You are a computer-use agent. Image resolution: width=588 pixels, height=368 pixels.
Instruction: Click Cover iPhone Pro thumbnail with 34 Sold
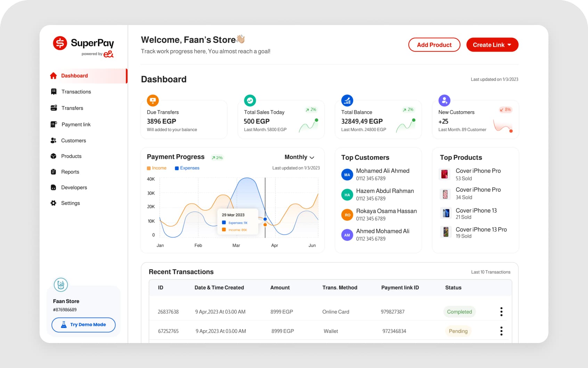[445, 194]
